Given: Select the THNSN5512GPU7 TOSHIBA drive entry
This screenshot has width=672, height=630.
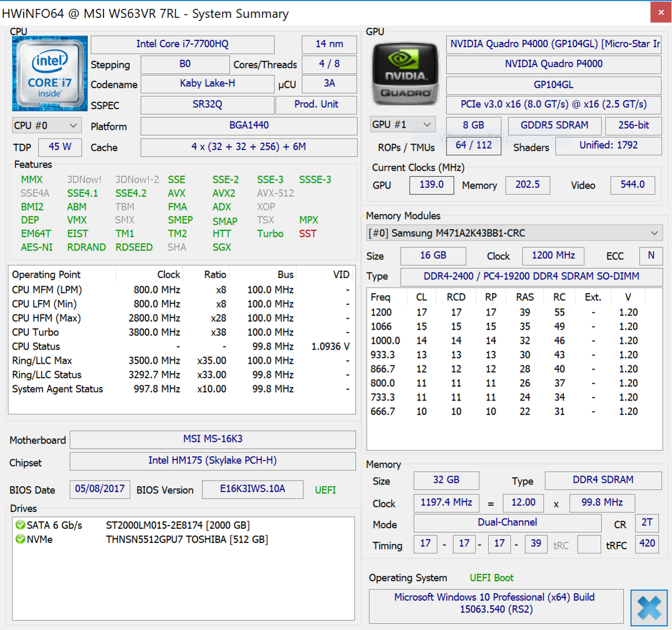Looking at the screenshot, I should click(187, 539).
